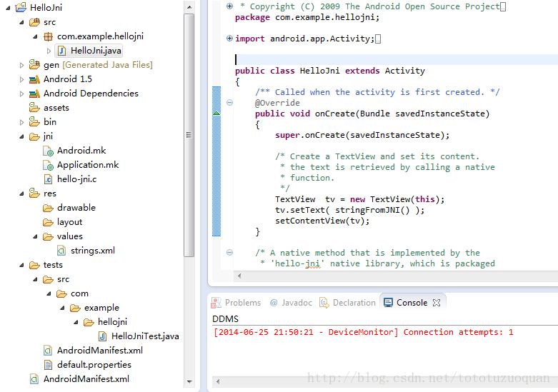Click the blank cursor line in editor

[x=396, y=59]
